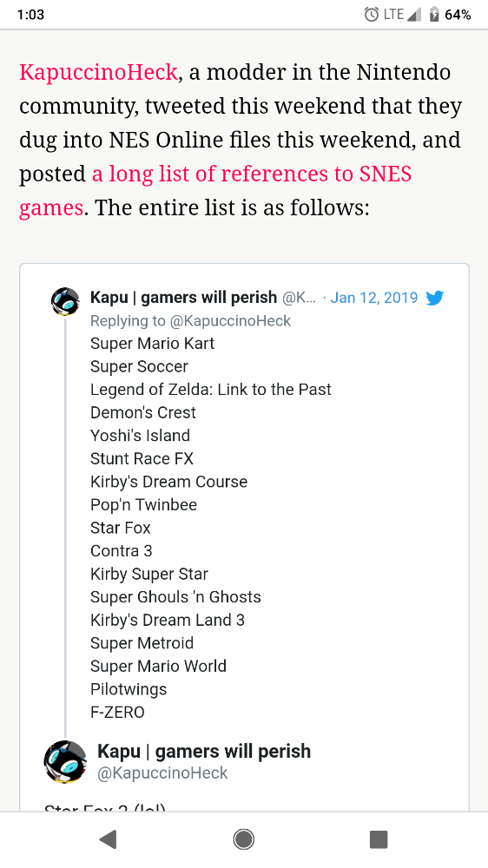Tap the Legend of Zelda tweet line
The height and width of the screenshot is (868, 488).
210,389
